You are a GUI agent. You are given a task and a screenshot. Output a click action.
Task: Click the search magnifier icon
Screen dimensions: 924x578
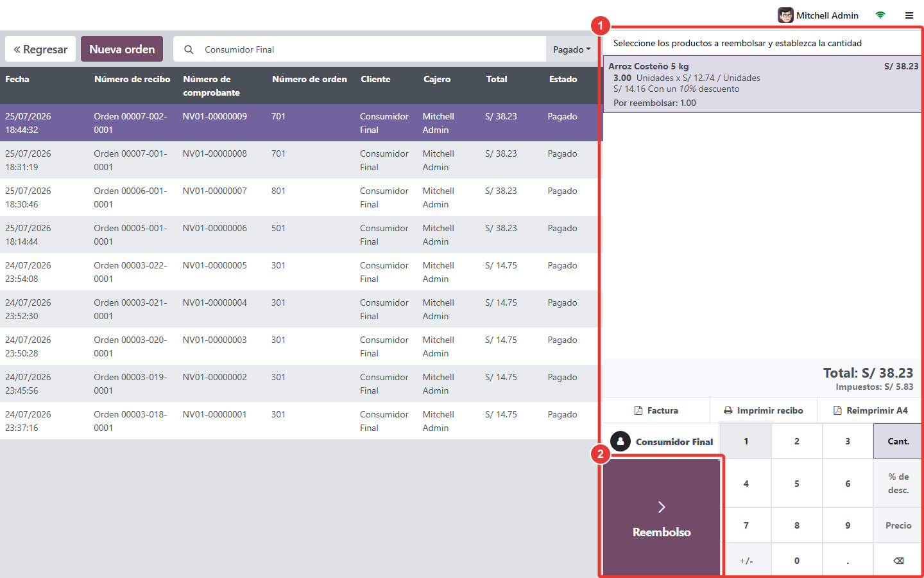(x=189, y=49)
